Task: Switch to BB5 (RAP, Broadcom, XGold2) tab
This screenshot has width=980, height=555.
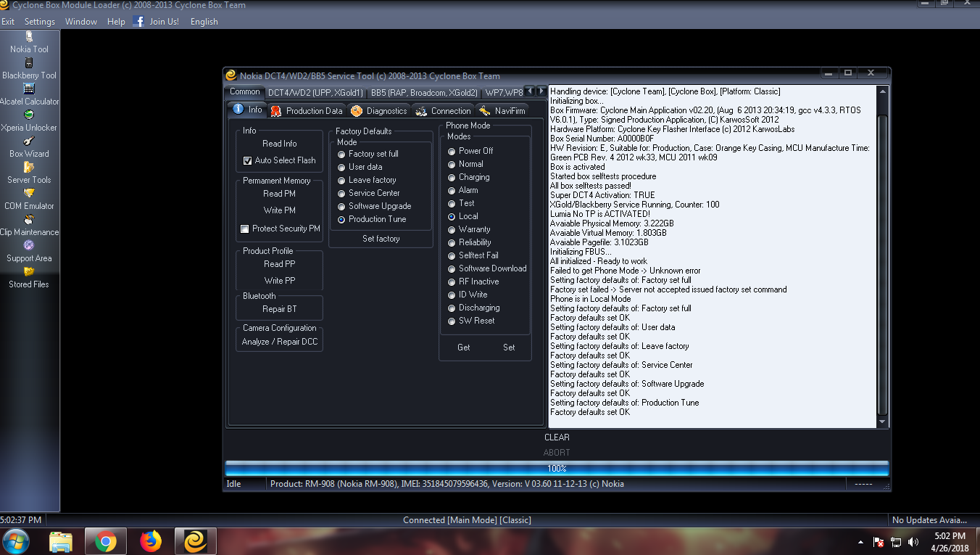Action: (x=424, y=92)
